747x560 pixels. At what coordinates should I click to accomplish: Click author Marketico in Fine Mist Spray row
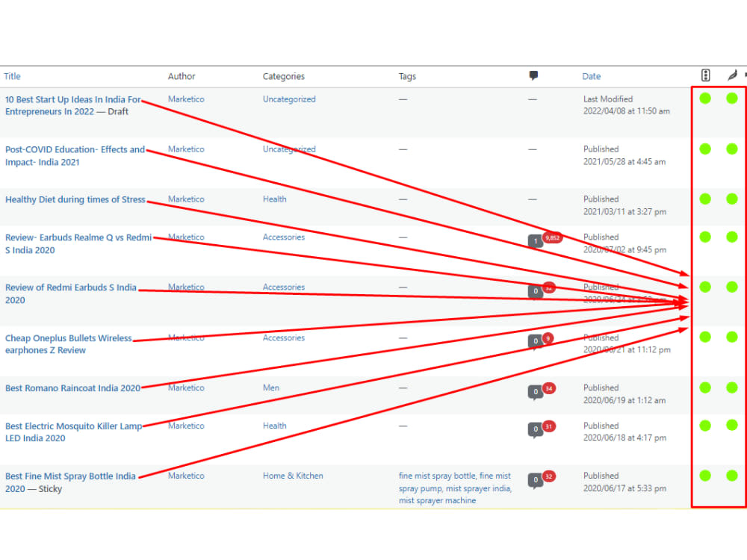186,476
